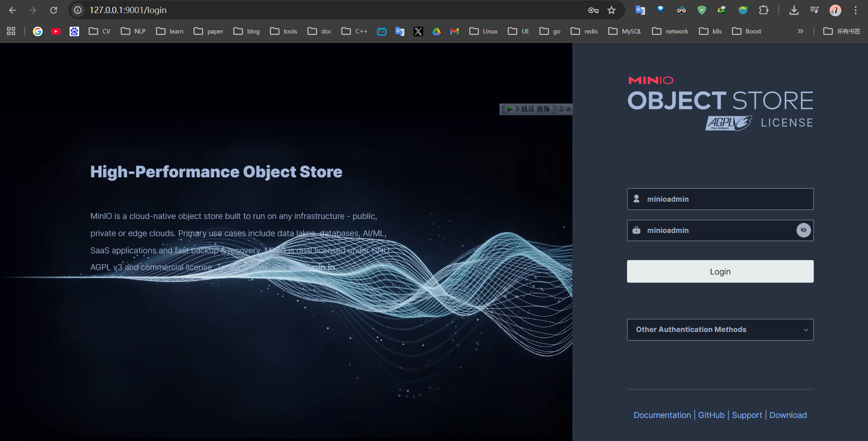
Task: Click the address bar URL
Action: pyautogui.click(x=128, y=10)
